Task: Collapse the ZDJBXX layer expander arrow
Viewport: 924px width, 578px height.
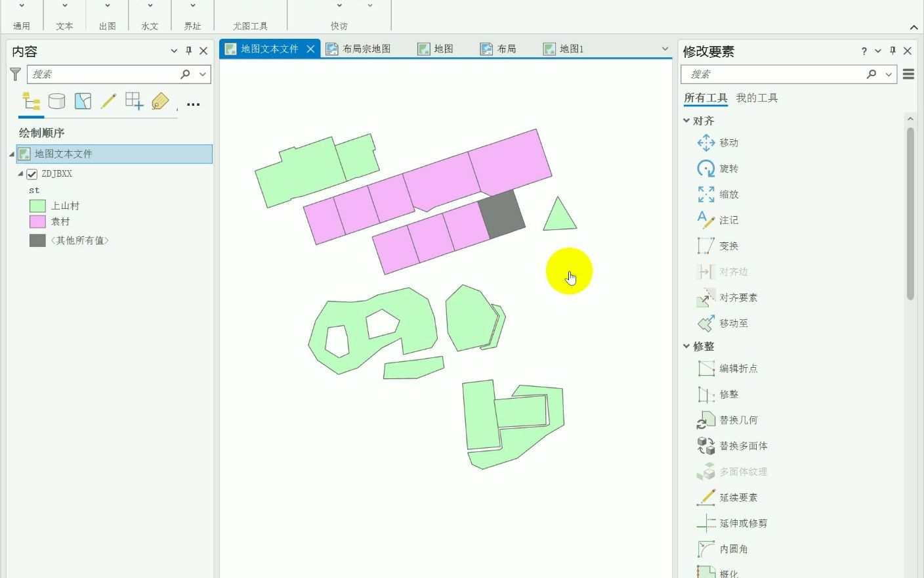Action: point(20,174)
